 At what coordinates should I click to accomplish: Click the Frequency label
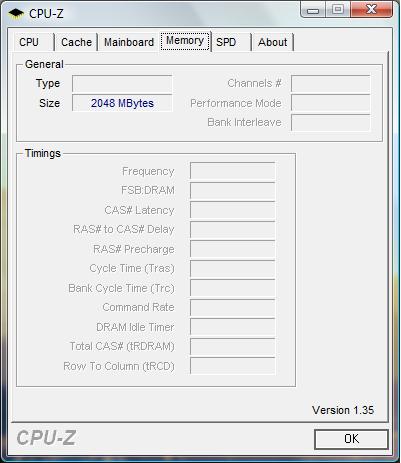[x=148, y=172]
